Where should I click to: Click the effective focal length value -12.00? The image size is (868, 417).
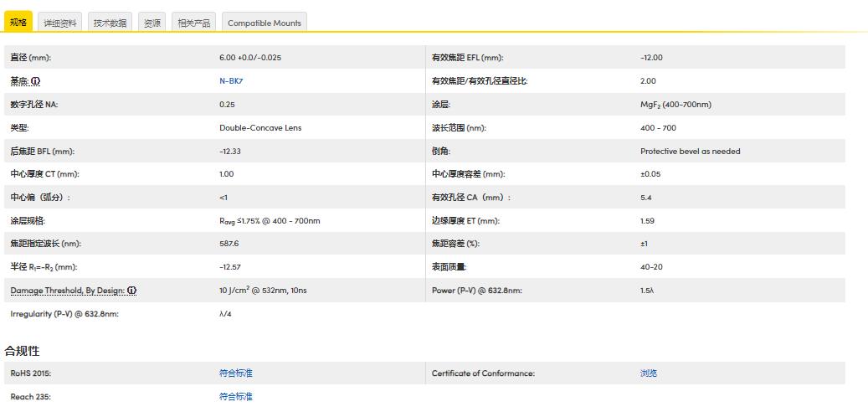651,58
